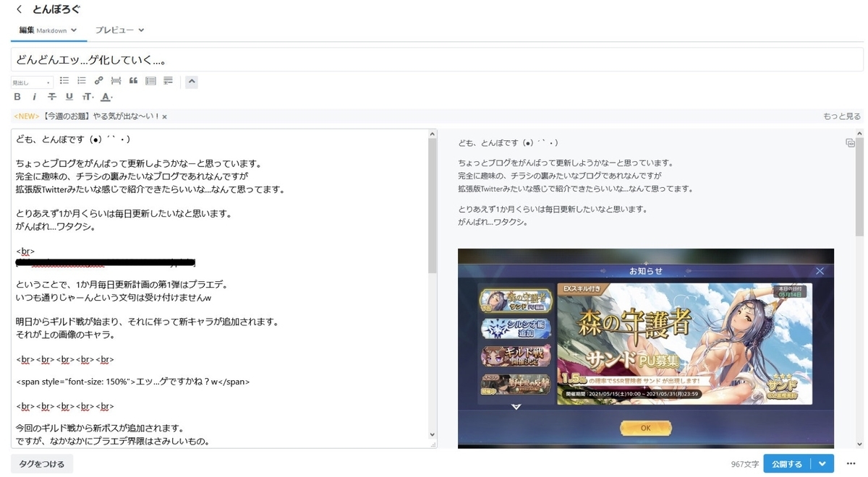Viewport: 868px width, 477px height.
Task: Apply bold formatting
Action: (17, 97)
